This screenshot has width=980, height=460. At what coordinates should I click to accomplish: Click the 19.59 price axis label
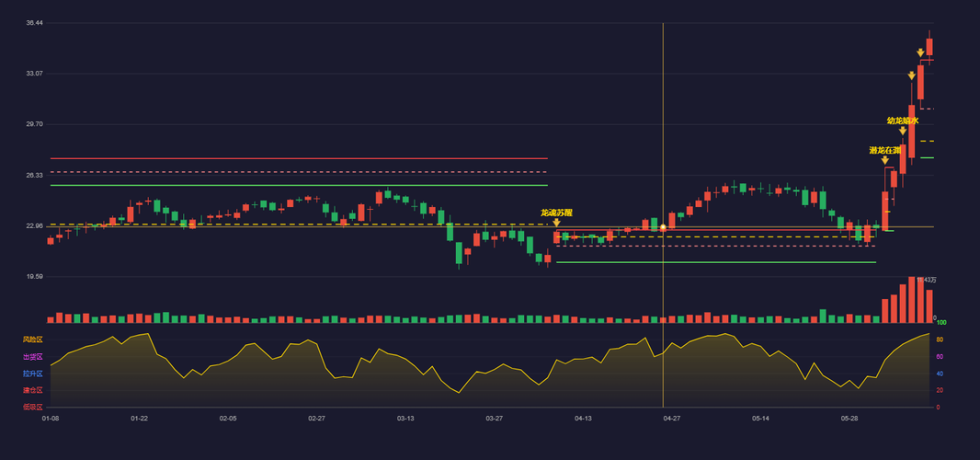(34, 277)
